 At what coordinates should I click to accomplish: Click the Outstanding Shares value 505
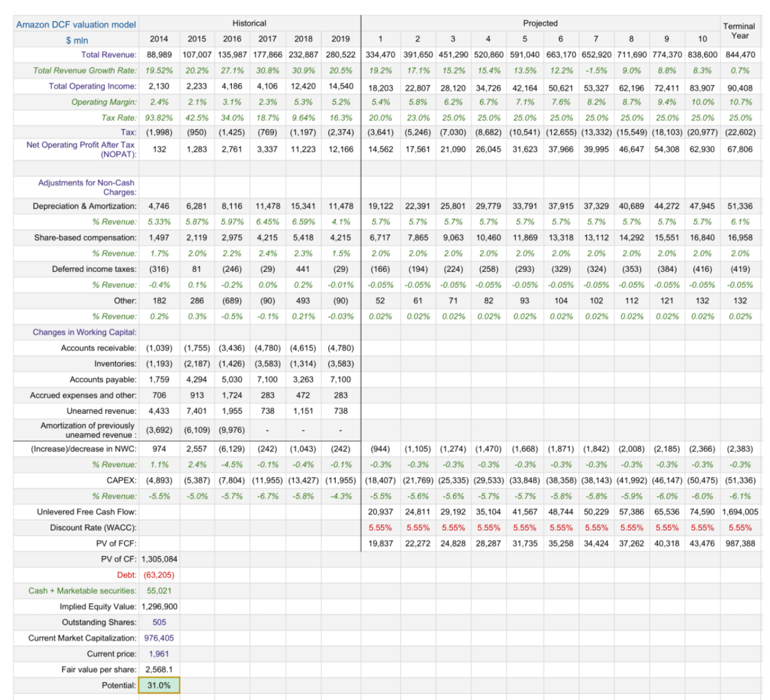pos(159,622)
